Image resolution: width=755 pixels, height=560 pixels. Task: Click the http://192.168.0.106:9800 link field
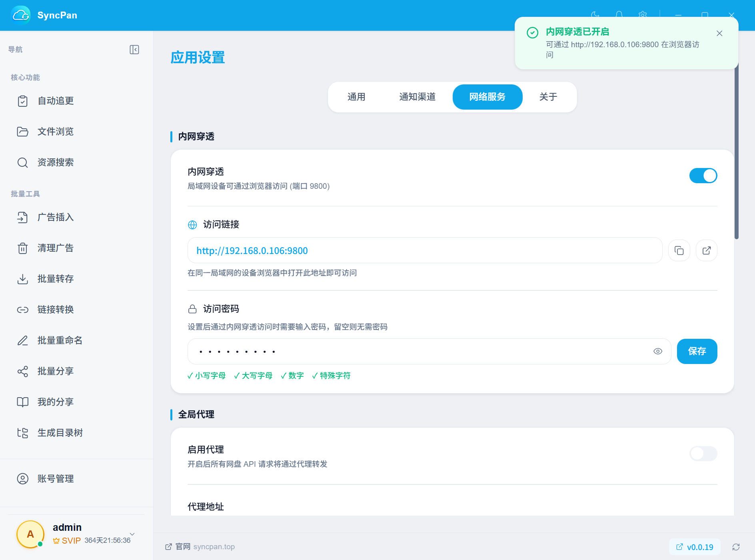pyautogui.click(x=425, y=250)
